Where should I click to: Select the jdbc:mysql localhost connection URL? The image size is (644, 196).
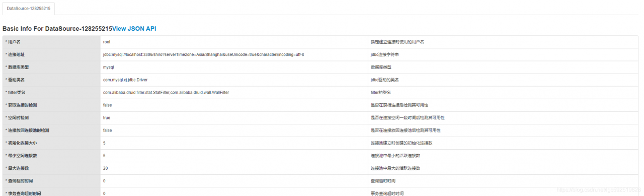point(203,54)
